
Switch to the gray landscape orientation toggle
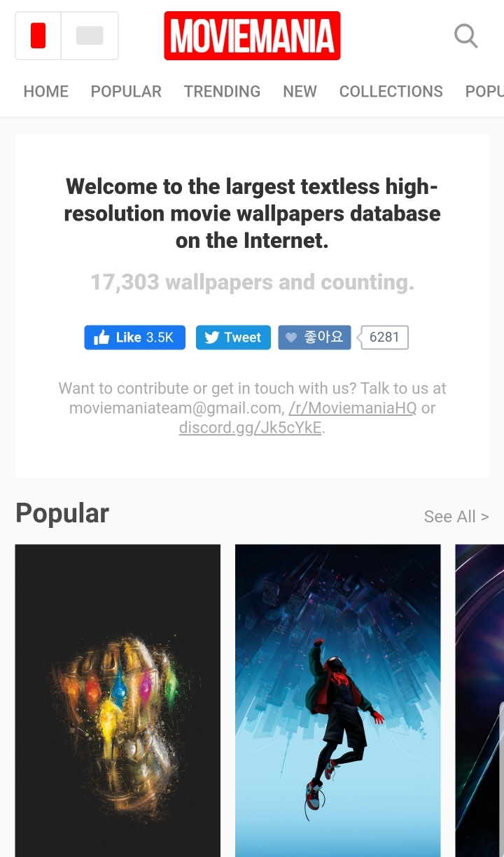tap(90, 36)
